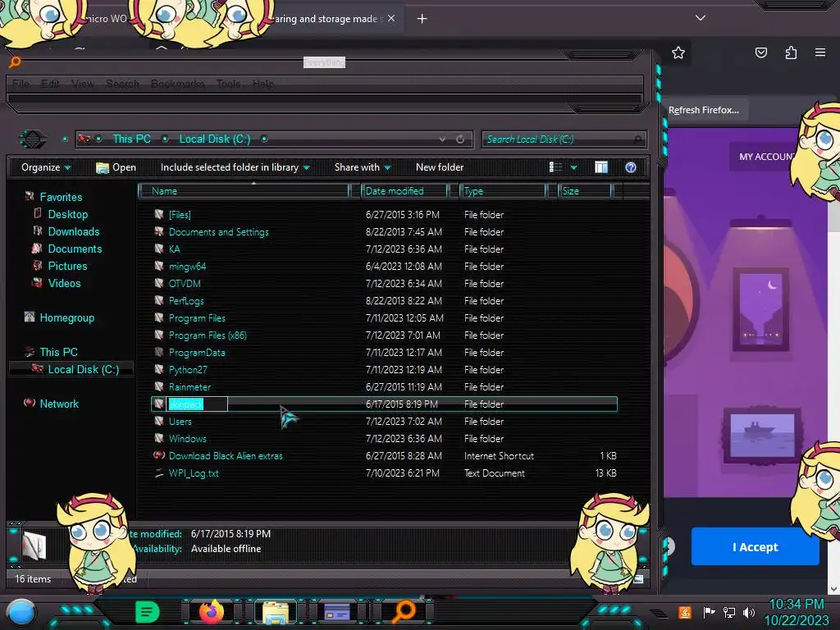Image resolution: width=840 pixels, height=630 pixels.
Task: Open Firefox list all tabs chevron
Action: pos(701,18)
